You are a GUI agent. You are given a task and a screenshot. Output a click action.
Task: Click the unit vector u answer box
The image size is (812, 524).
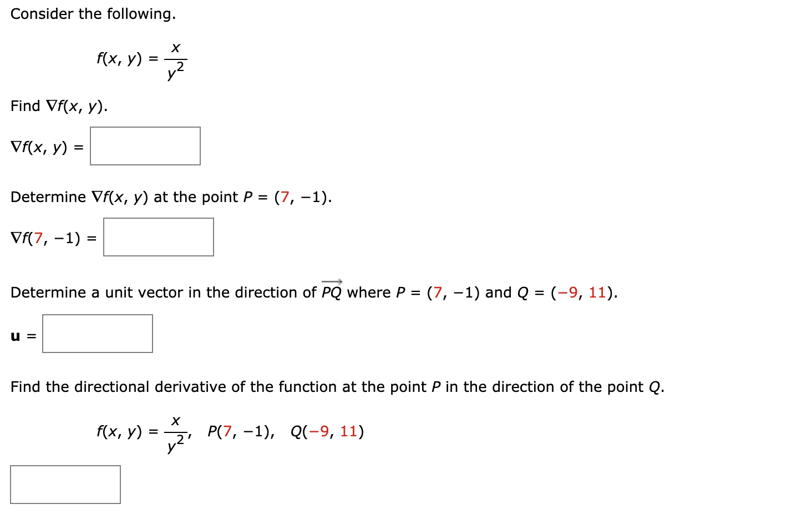(97, 334)
